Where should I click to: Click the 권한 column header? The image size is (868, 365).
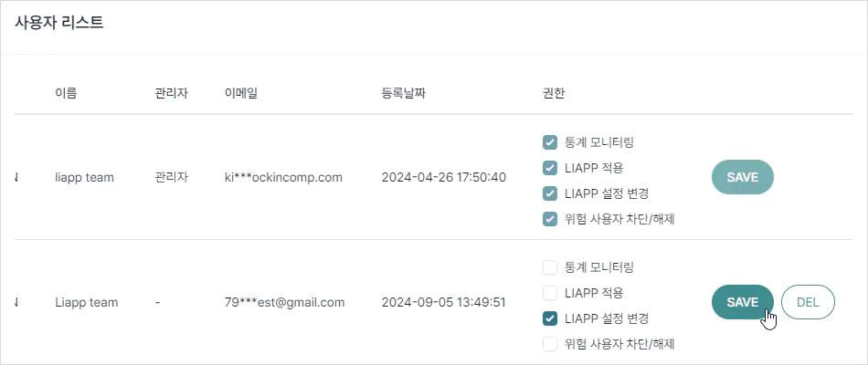(554, 93)
